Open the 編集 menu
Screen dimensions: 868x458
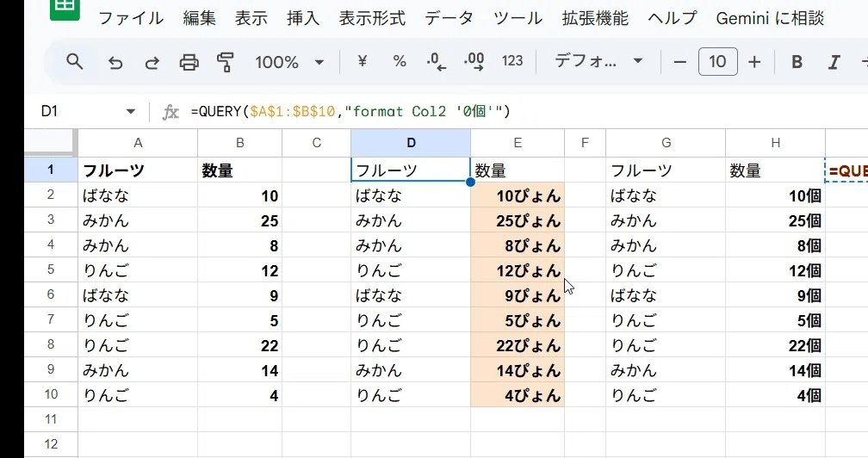pos(199,18)
